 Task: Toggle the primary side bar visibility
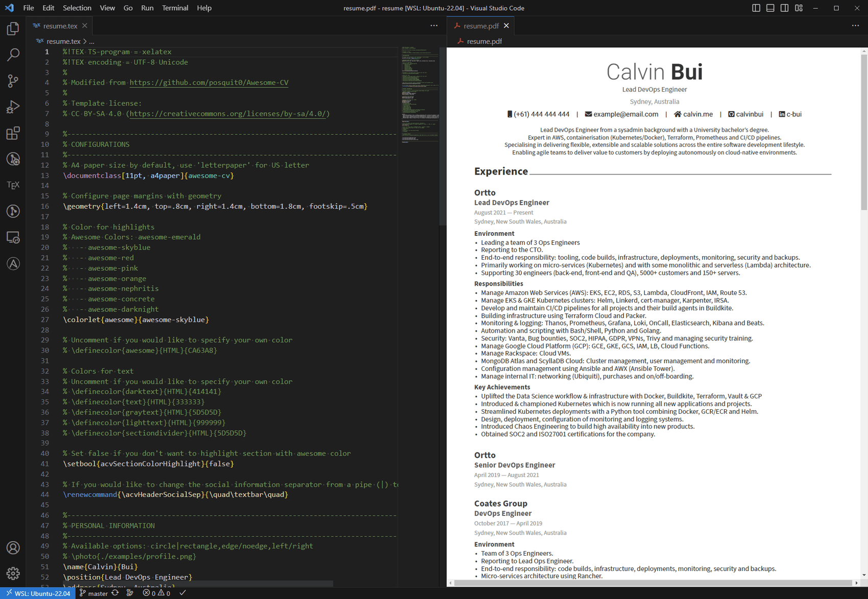(756, 8)
